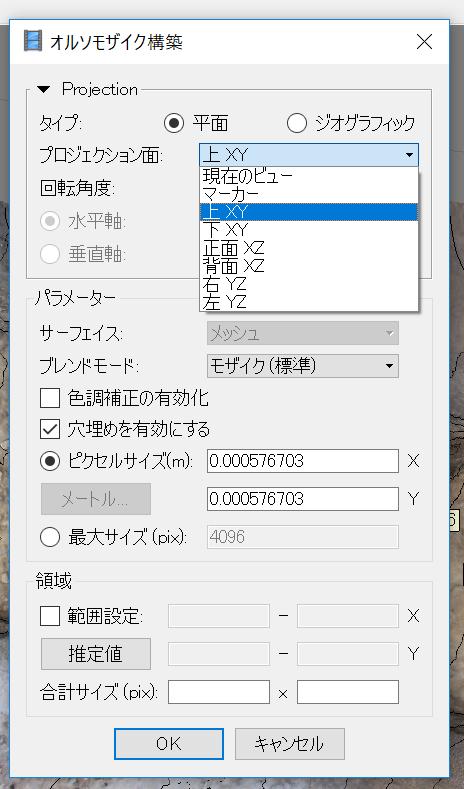Click the pixel size X input field
The height and width of the screenshot is (789, 464).
302,461
